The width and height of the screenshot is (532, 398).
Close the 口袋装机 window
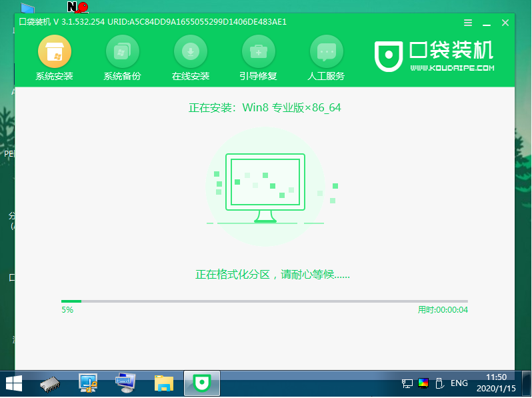(505, 22)
